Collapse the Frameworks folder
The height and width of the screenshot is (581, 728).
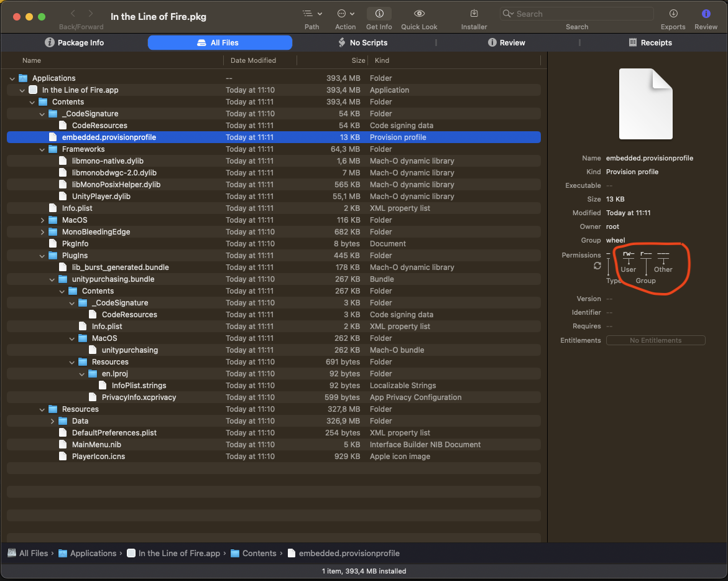coord(42,149)
